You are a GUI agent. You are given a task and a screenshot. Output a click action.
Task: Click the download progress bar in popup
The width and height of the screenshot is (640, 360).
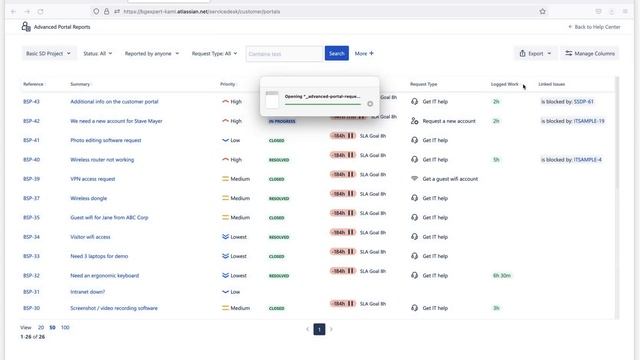(323, 104)
